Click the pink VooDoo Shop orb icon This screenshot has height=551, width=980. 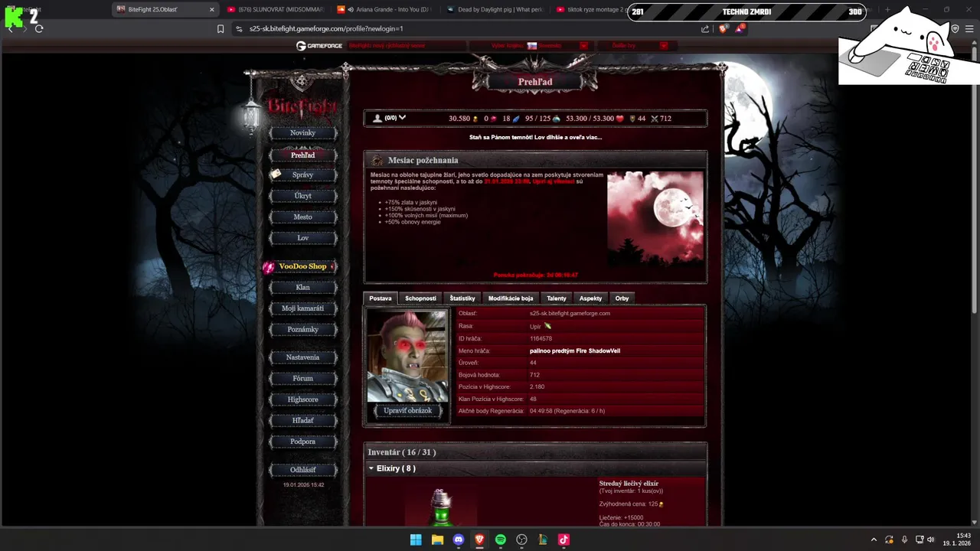269,267
